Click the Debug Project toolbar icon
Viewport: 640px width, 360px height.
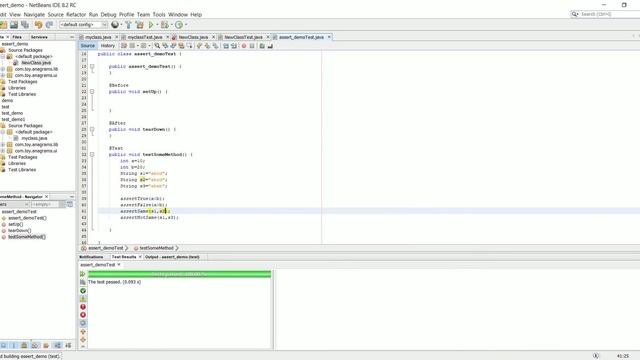[x=164, y=25]
